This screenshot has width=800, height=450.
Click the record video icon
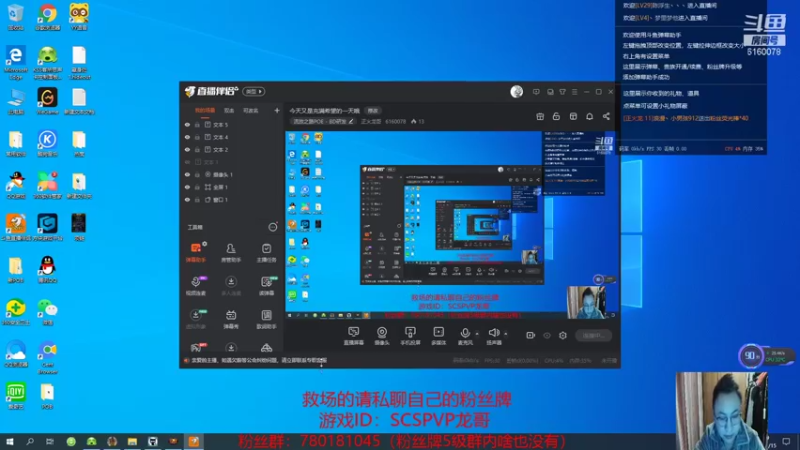(531, 335)
